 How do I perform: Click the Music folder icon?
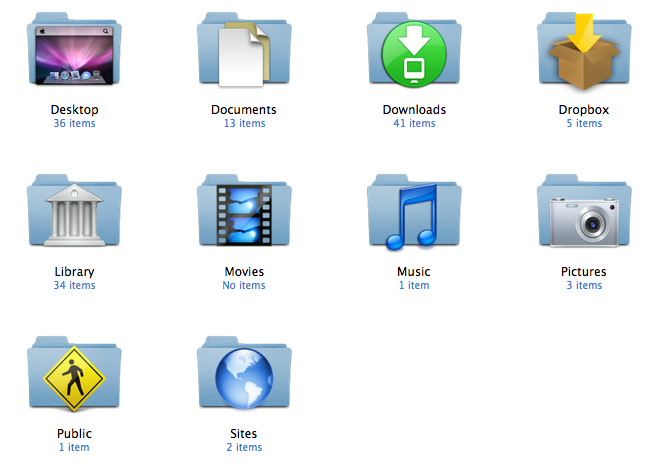coord(414,211)
